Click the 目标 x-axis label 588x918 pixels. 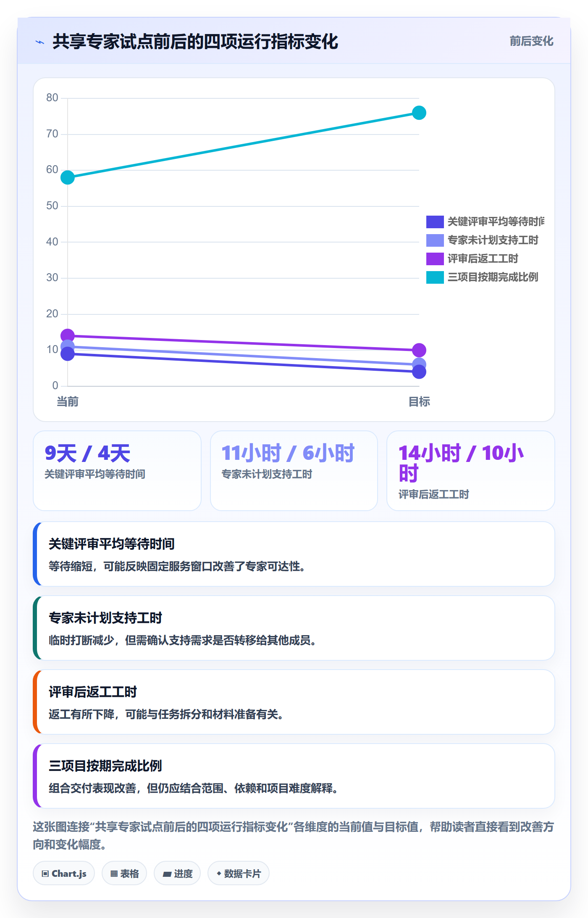pos(419,402)
